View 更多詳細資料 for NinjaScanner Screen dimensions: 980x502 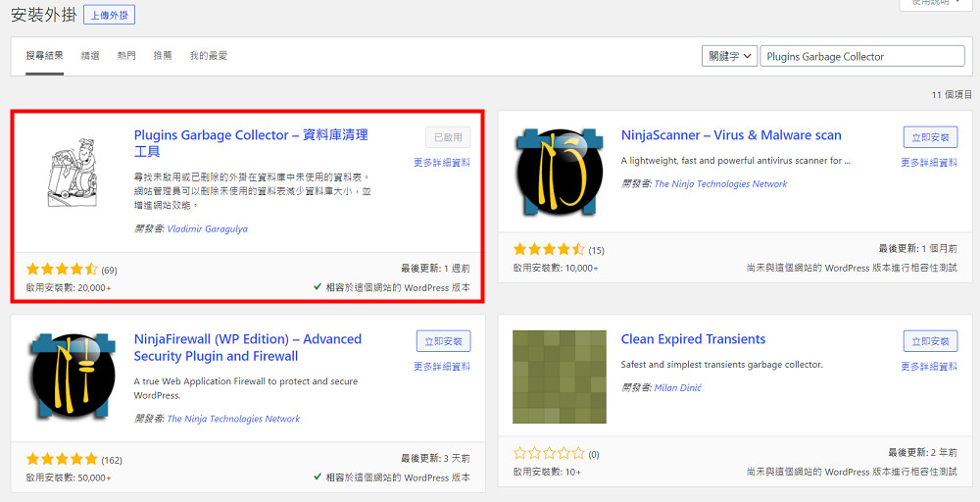coord(929,163)
